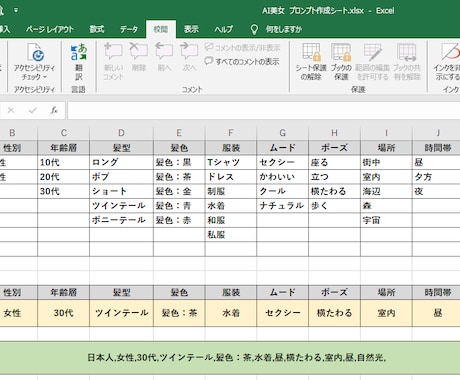Select cell containing ツインテール in list

pyautogui.click(x=121, y=206)
